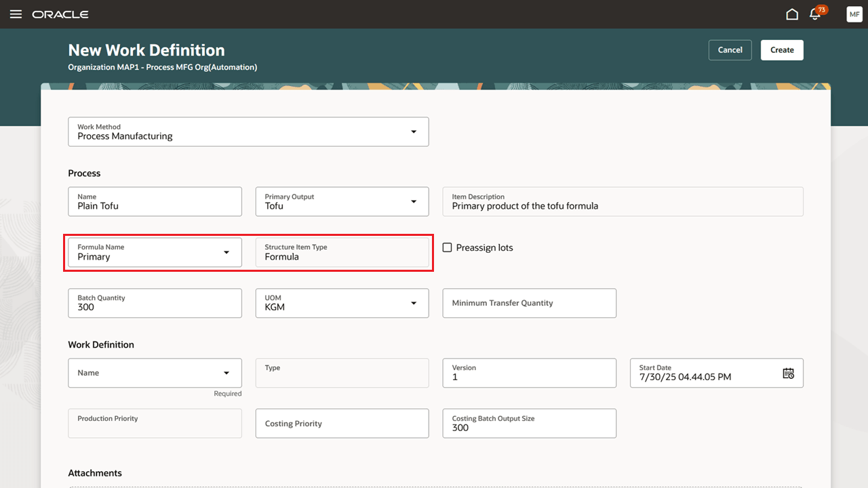The image size is (868, 488).
Task: Open the MF user avatar menu
Action: click(854, 14)
